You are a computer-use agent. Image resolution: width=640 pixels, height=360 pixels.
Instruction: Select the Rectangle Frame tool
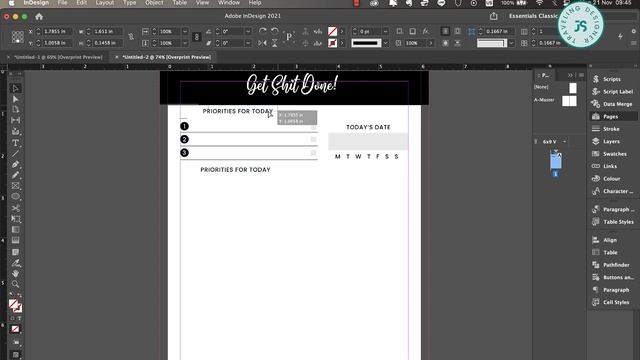pyautogui.click(x=16, y=186)
